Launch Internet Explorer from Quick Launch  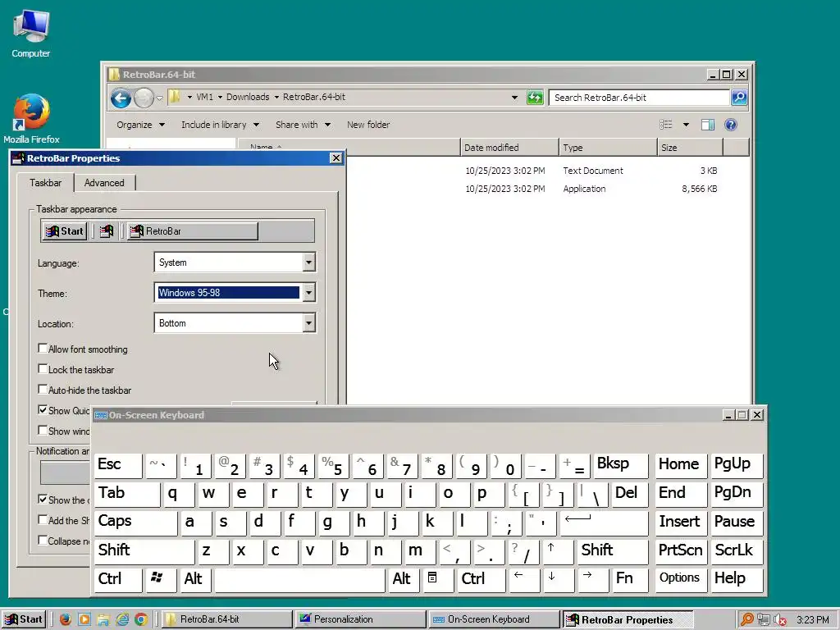[123, 619]
